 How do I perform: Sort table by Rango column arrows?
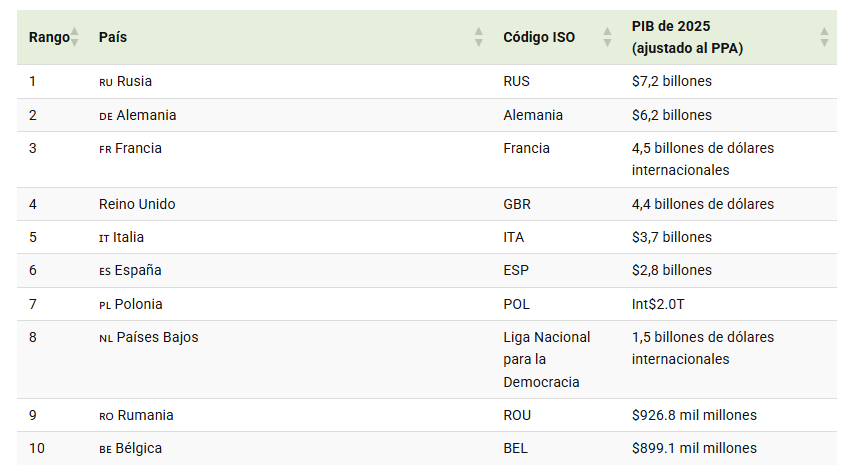[x=74, y=37]
